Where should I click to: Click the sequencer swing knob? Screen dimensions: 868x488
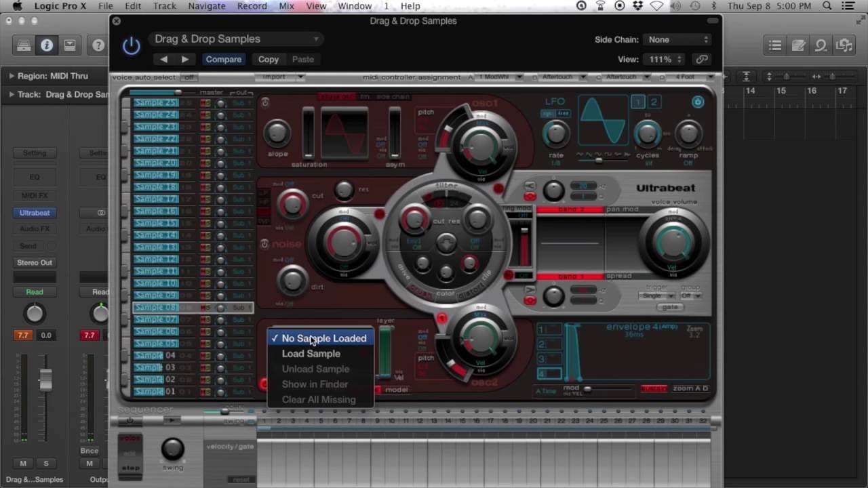(172, 449)
